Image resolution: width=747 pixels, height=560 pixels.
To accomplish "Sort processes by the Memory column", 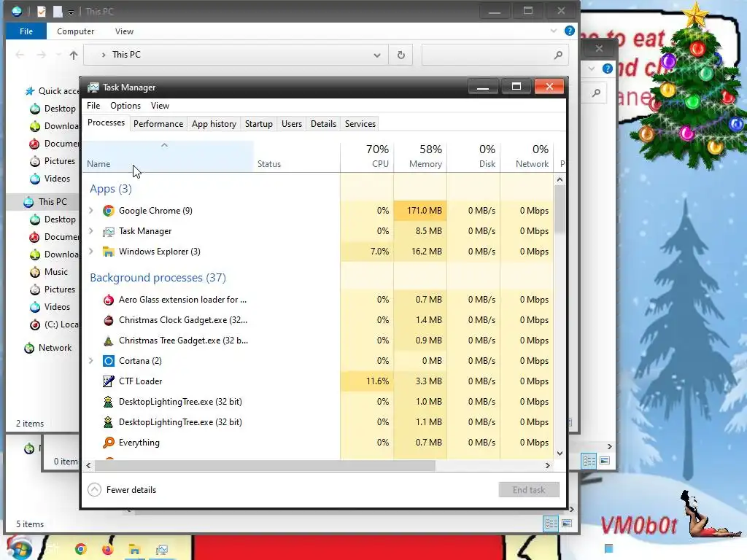I will [x=420, y=157].
